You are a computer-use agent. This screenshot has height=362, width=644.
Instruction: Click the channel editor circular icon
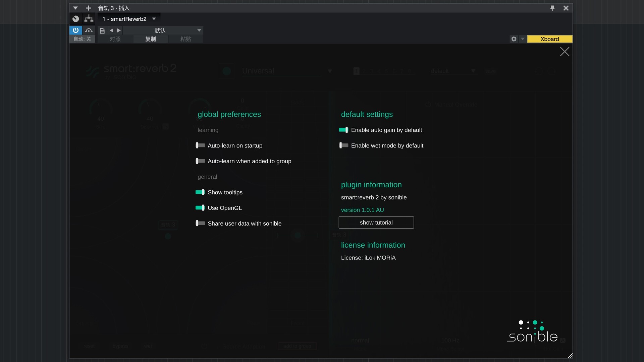tap(76, 19)
